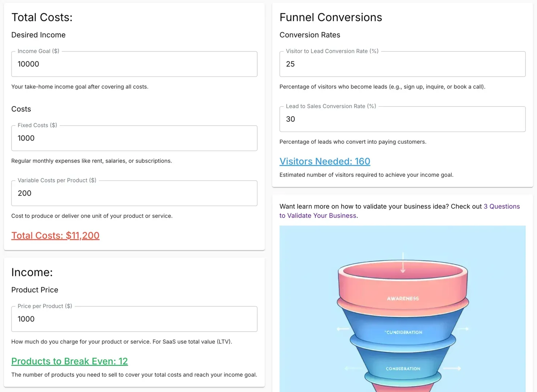Click the Conversion Rates subheading
The width and height of the screenshot is (537, 392).
[310, 35]
